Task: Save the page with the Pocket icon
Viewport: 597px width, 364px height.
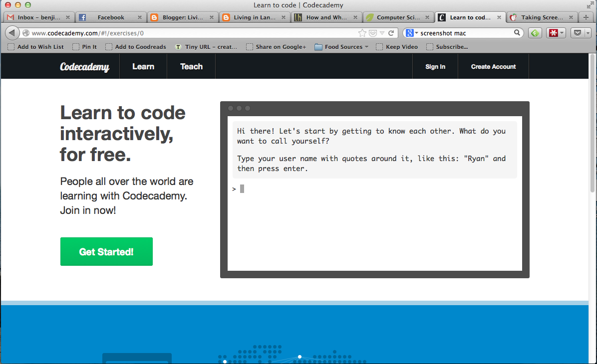Action: (x=578, y=32)
